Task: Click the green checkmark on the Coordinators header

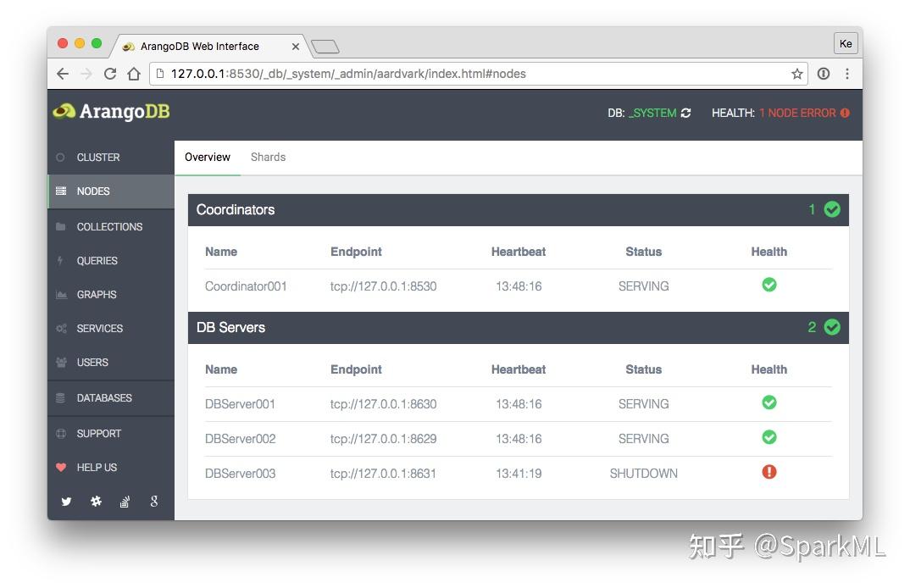Action: click(x=831, y=209)
